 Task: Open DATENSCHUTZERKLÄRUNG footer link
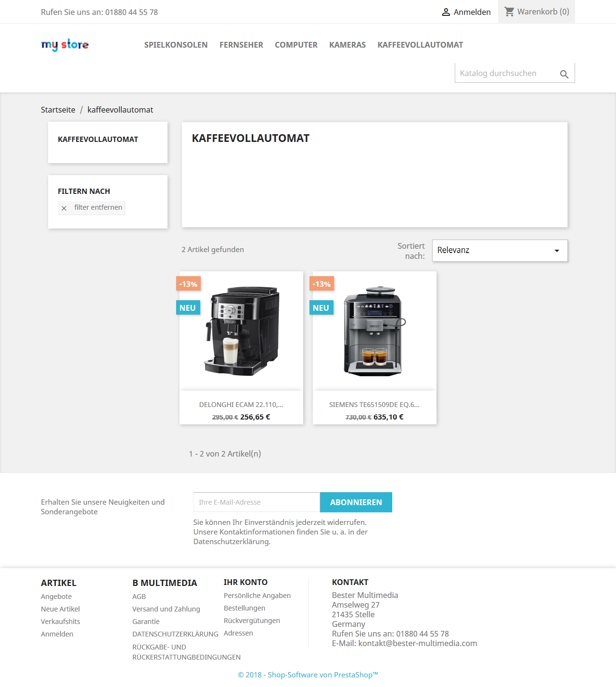click(x=175, y=634)
